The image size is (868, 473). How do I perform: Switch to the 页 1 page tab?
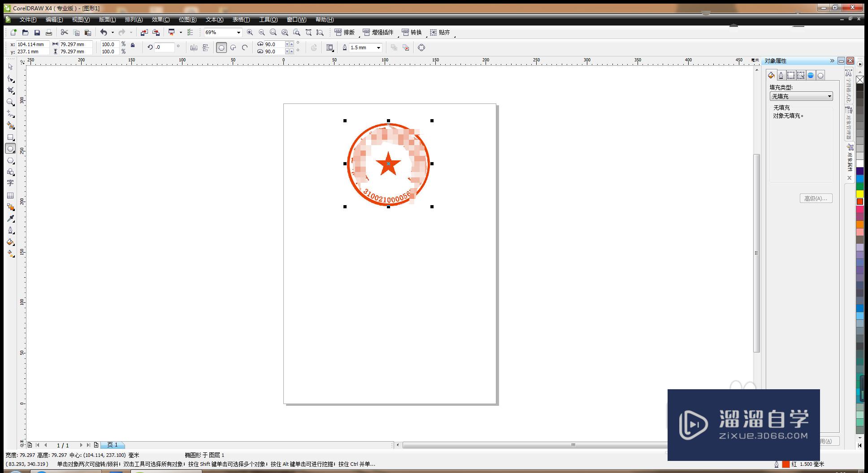[113, 445]
